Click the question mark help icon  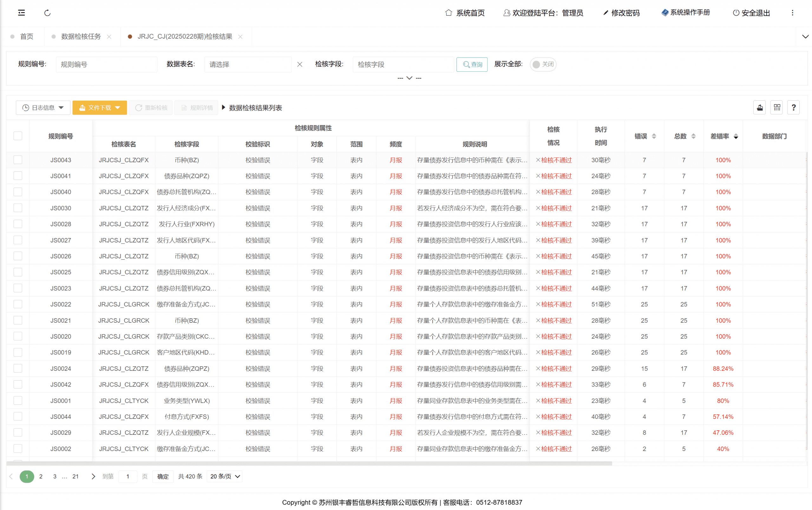click(794, 108)
